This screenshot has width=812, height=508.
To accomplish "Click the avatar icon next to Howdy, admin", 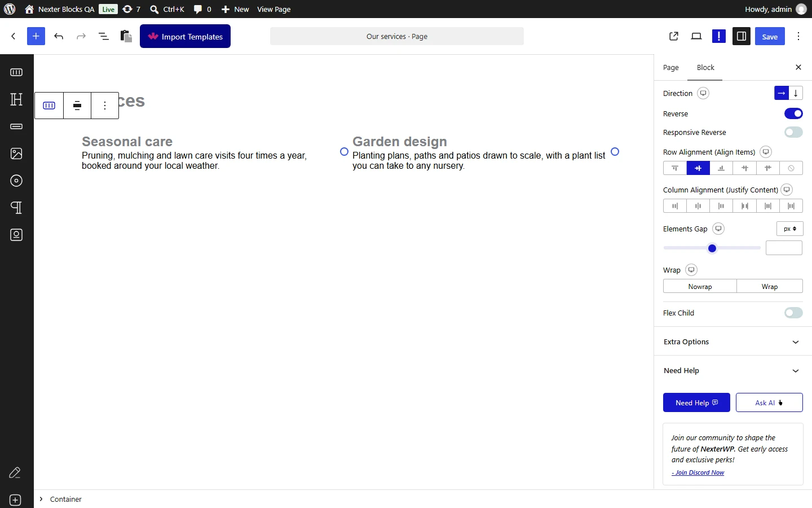I will coord(801,9).
